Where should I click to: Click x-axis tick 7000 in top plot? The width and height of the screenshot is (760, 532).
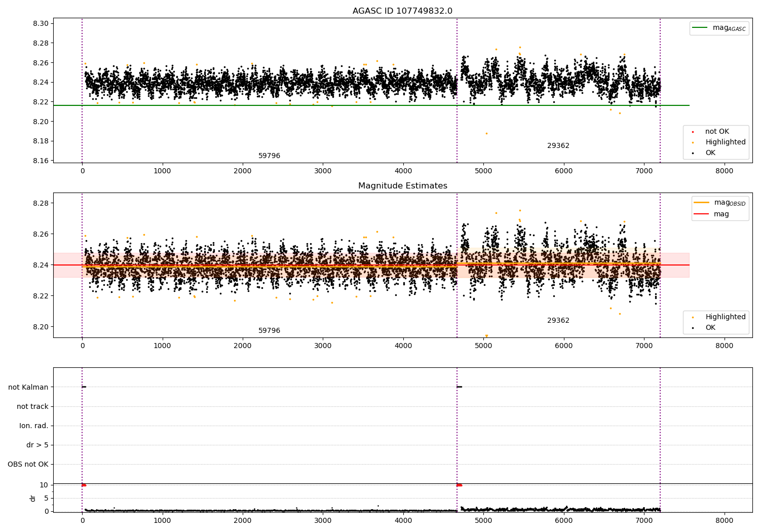644,171
